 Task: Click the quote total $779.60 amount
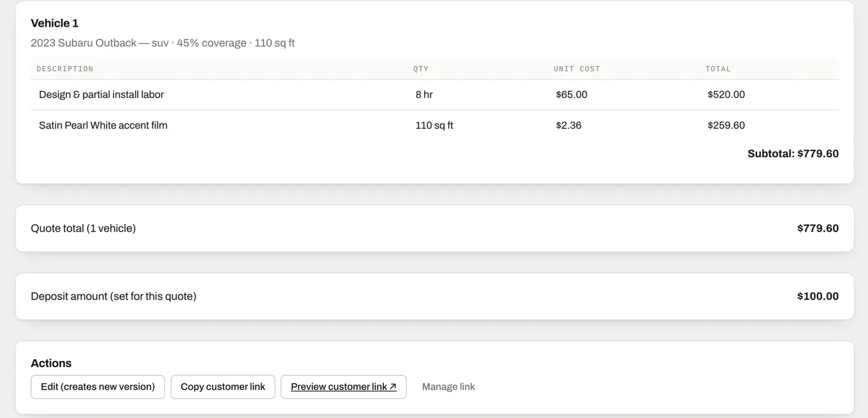[818, 228]
